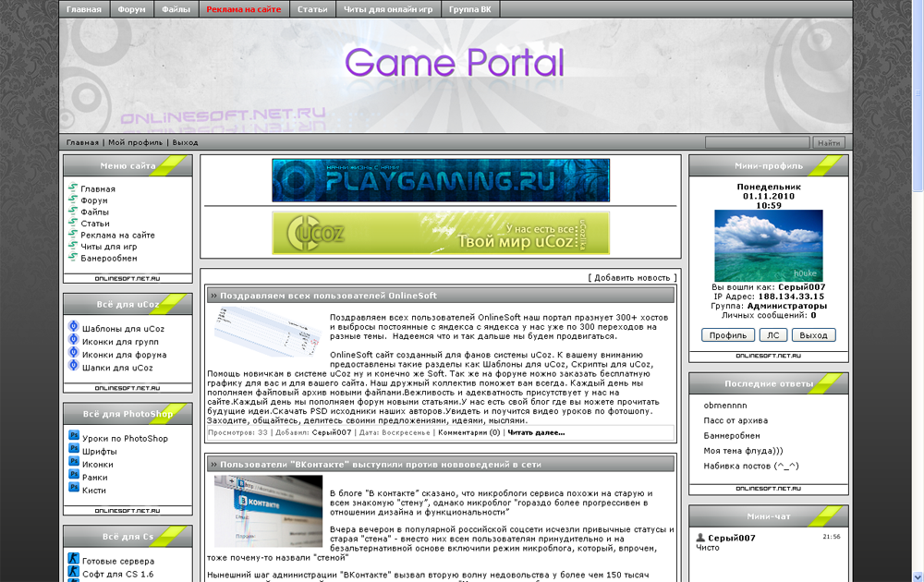Click the uCoz icon beside Шаблоны для uCoz
The image size is (924, 582).
click(74, 326)
